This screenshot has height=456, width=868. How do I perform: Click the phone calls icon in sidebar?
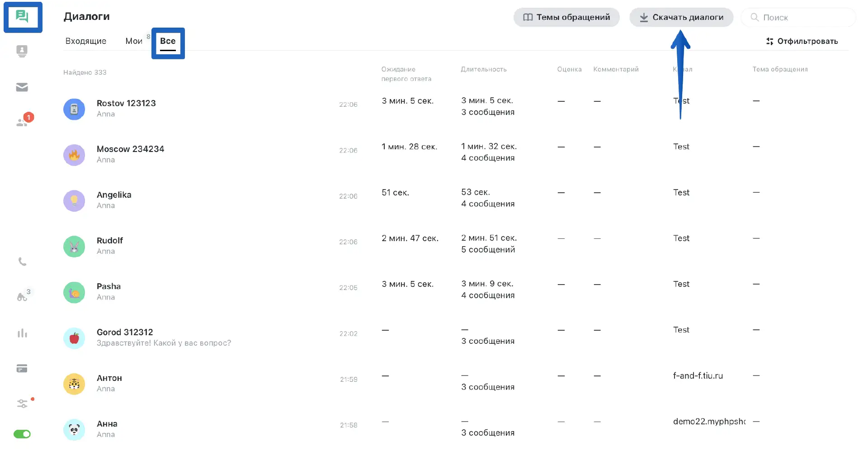(22, 262)
